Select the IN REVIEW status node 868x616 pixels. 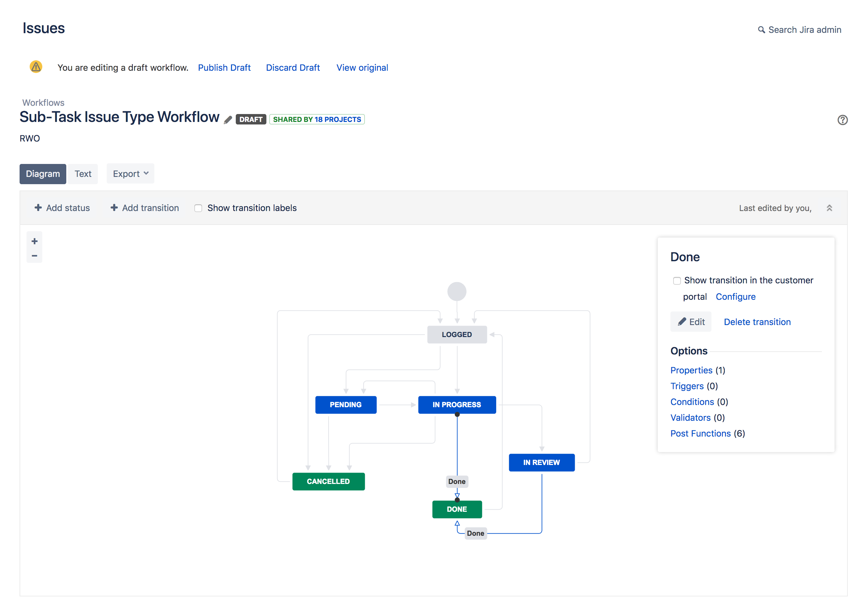click(x=541, y=462)
